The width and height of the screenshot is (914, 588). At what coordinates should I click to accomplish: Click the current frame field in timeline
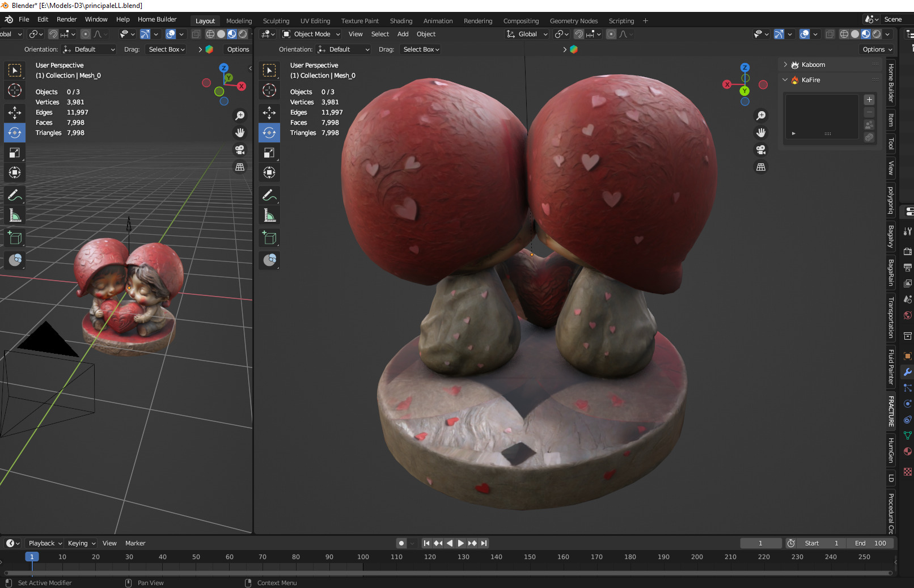pyautogui.click(x=760, y=543)
